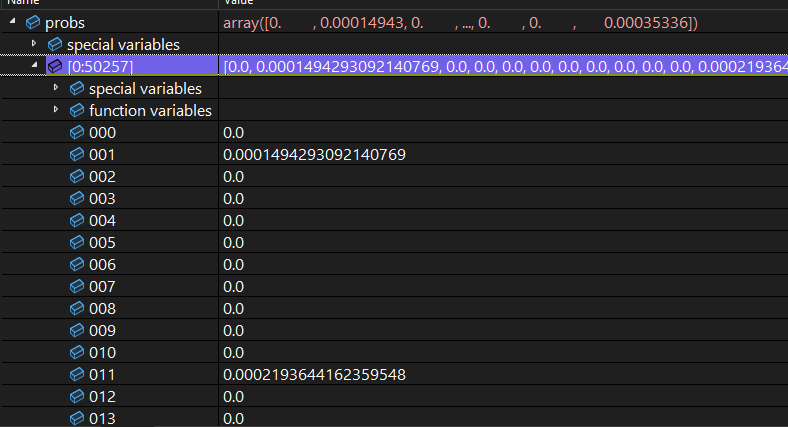
Task: Click the cube icon for element 010
Action: point(77,352)
